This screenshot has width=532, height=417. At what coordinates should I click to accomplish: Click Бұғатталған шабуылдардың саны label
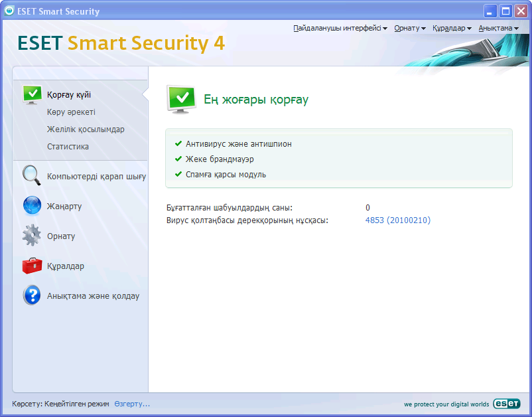tap(230, 207)
